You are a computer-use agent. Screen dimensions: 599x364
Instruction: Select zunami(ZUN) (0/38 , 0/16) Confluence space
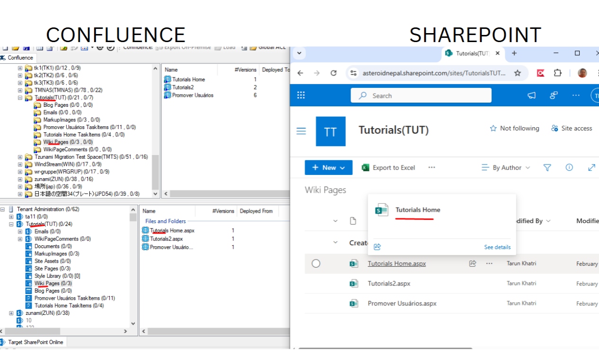click(x=64, y=179)
